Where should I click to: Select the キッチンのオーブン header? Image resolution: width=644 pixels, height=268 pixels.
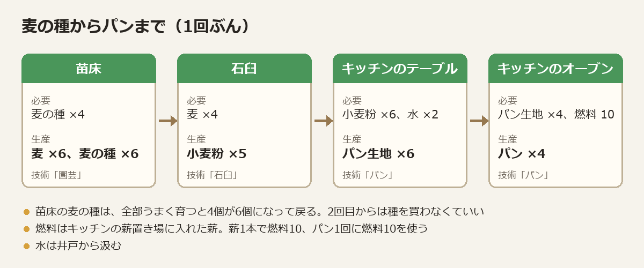(x=555, y=69)
